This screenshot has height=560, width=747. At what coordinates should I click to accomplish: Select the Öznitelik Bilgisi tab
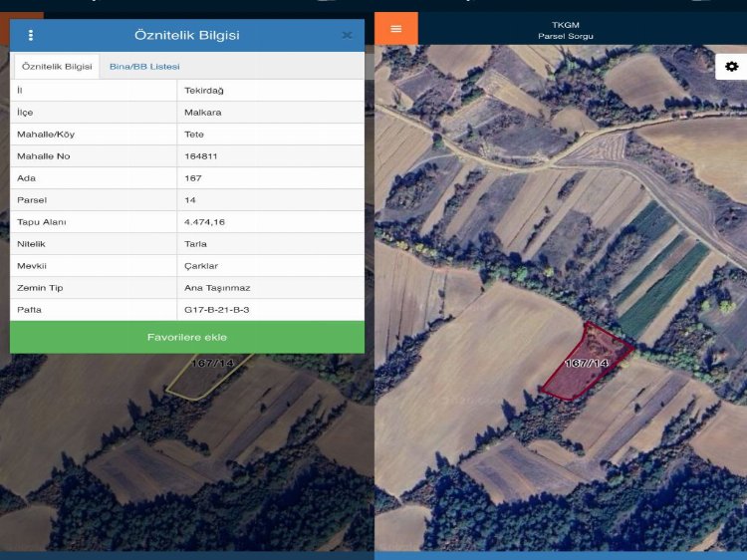tap(57, 66)
